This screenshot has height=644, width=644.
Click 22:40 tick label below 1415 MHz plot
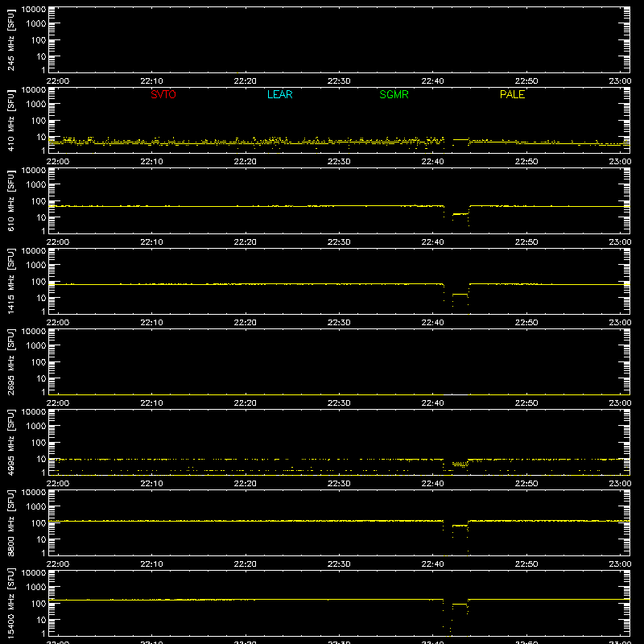[432, 323]
